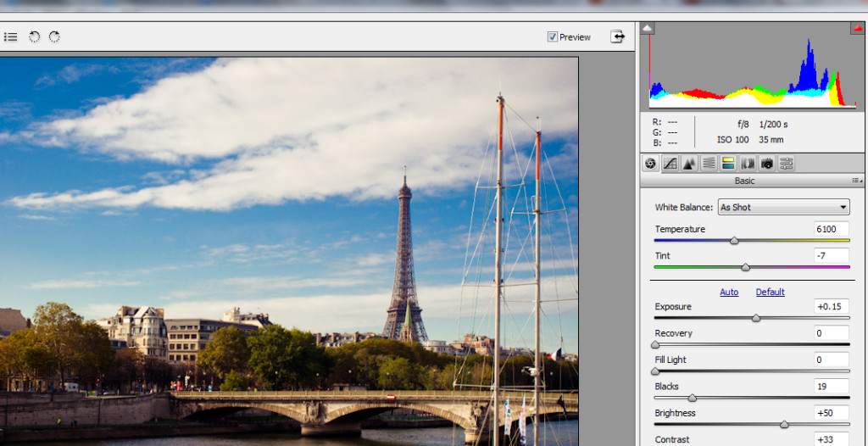
Task: Click the Brightness slider handle
Action: tap(784, 425)
